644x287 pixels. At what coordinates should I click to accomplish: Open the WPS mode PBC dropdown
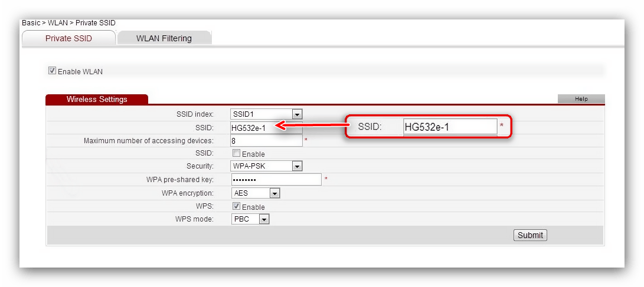tap(250, 219)
